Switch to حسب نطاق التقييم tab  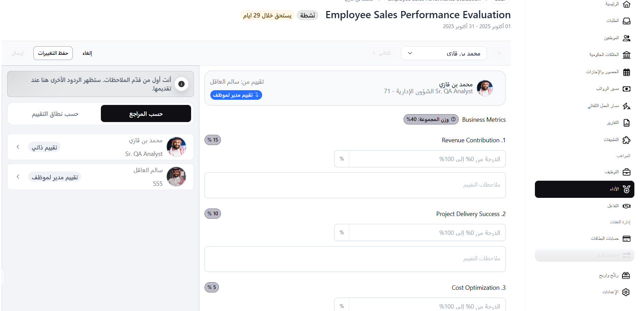(x=55, y=114)
